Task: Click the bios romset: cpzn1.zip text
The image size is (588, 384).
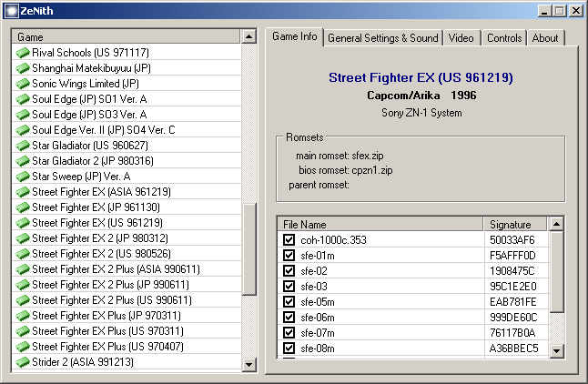Action: [345, 170]
